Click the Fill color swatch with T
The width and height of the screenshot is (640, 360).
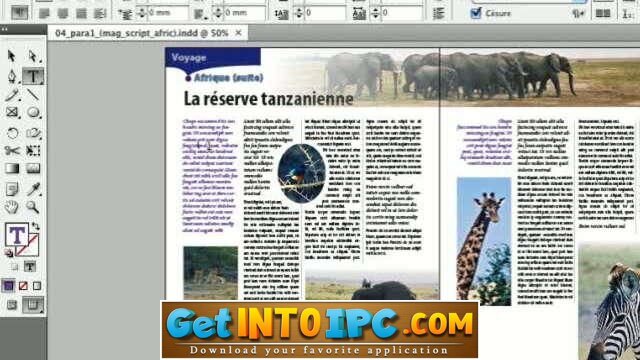pos(16,235)
